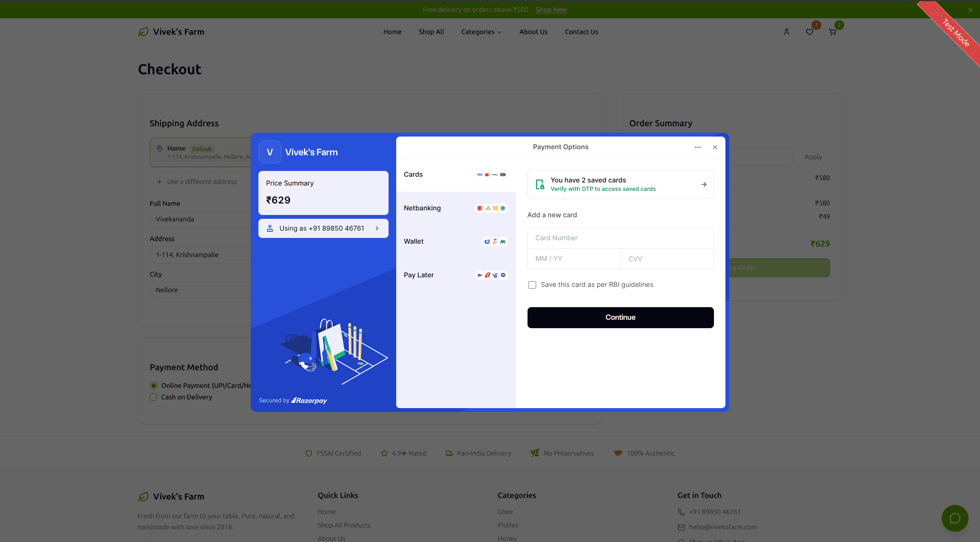Click the Full Name field with Vivekananda
Viewport: 980px width, 542px height.
[200, 219]
